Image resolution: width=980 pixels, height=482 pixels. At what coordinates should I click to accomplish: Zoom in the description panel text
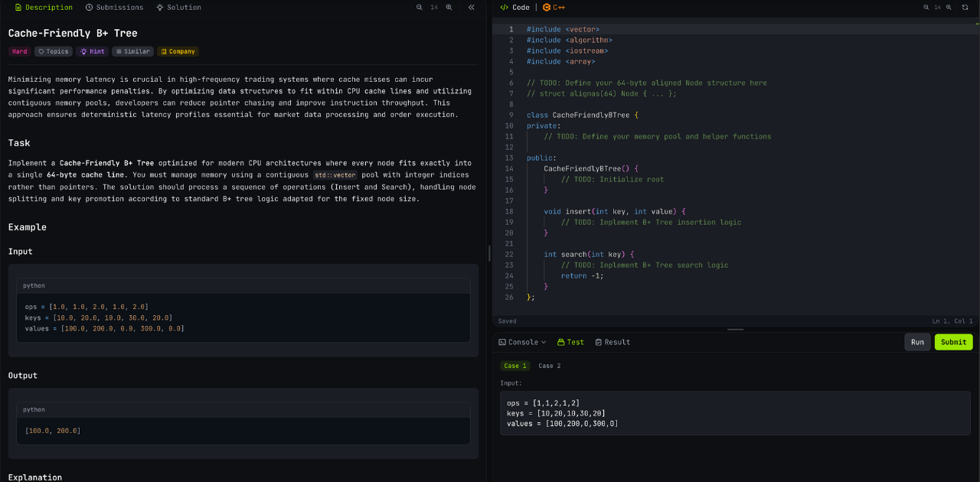pos(449,8)
